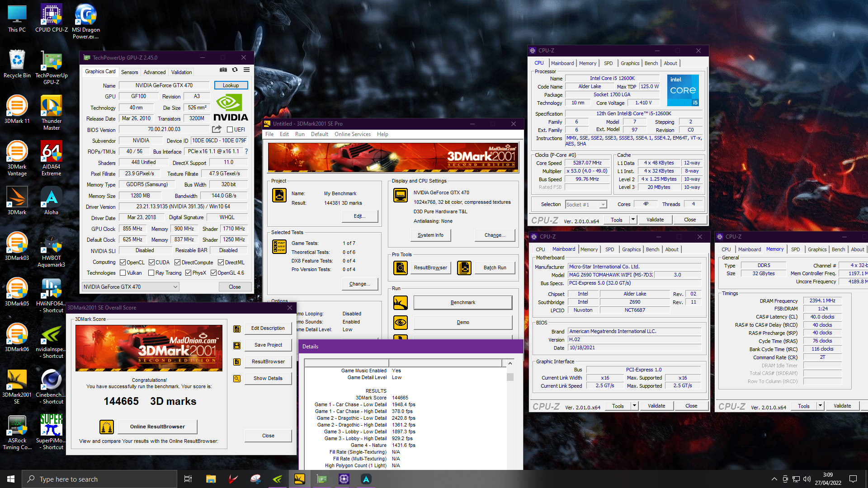Open MSI Dragon Power desktop icon
Image resolution: width=868 pixels, height=488 pixels.
86,21
